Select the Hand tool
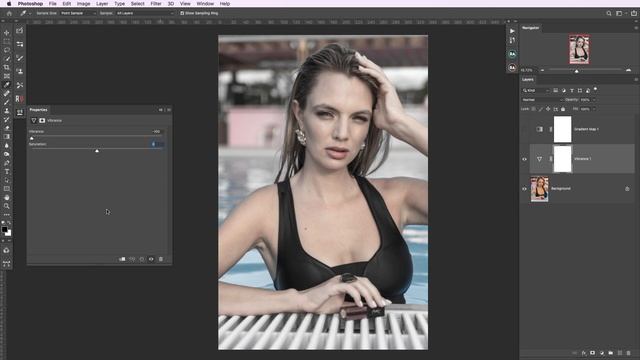Viewport: 640px width, 360px height. point(7,198)
